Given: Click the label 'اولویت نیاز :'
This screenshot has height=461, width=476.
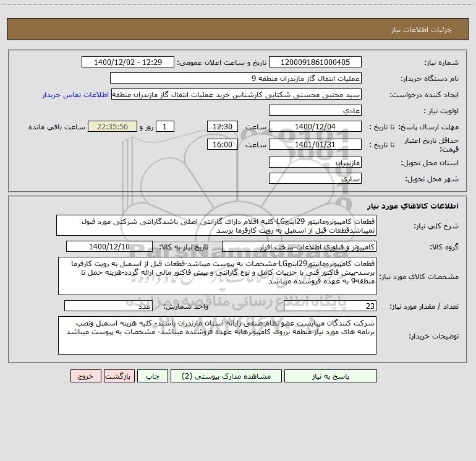Looking at the screenshot, I should (441, 111).
